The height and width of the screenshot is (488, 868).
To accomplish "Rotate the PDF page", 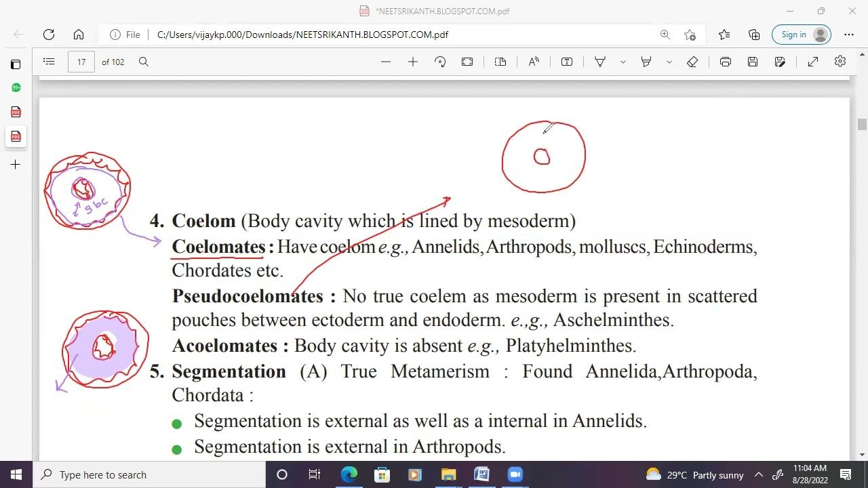I will click(440, 62).
